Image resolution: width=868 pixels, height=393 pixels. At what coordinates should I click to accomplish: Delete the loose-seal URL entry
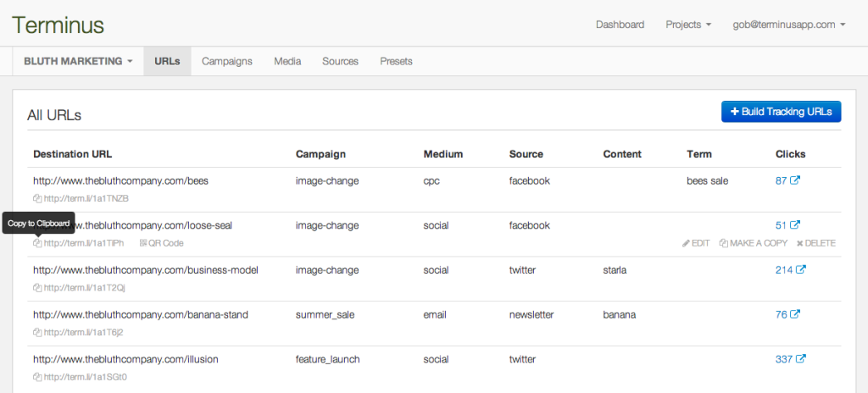coord(815,243)
